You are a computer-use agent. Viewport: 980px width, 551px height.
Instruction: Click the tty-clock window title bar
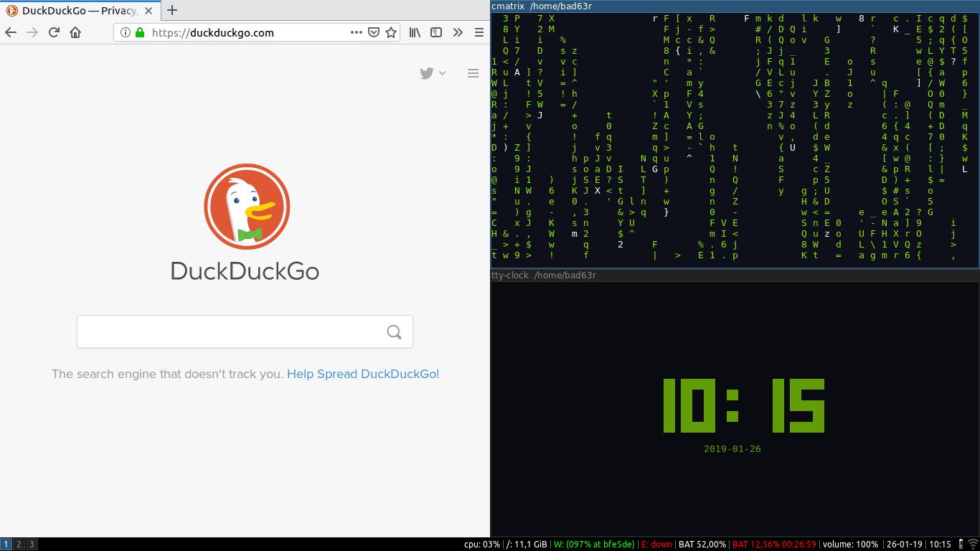click(x=735, y=275)
